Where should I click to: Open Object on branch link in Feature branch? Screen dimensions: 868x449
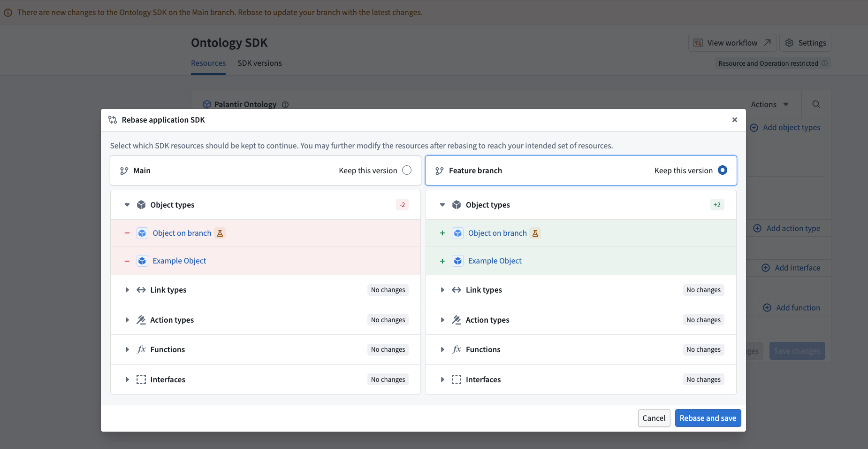coord(497,233)
